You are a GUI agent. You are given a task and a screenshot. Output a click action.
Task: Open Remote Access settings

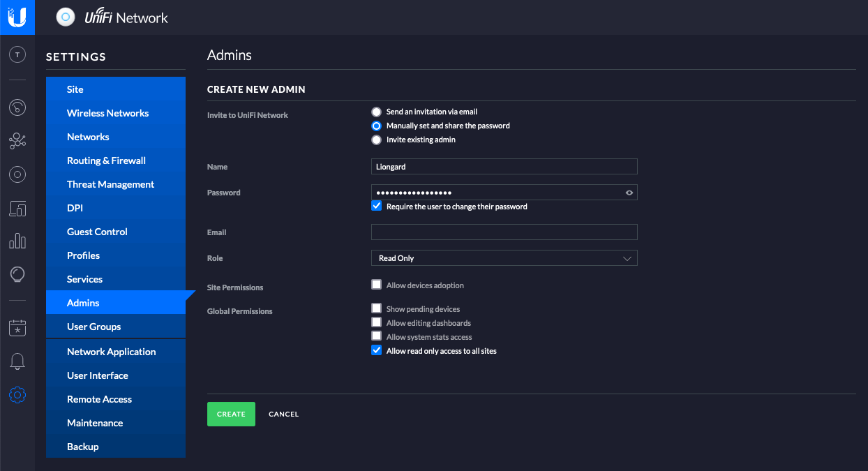pyautogui.click(x=116, y=399)
